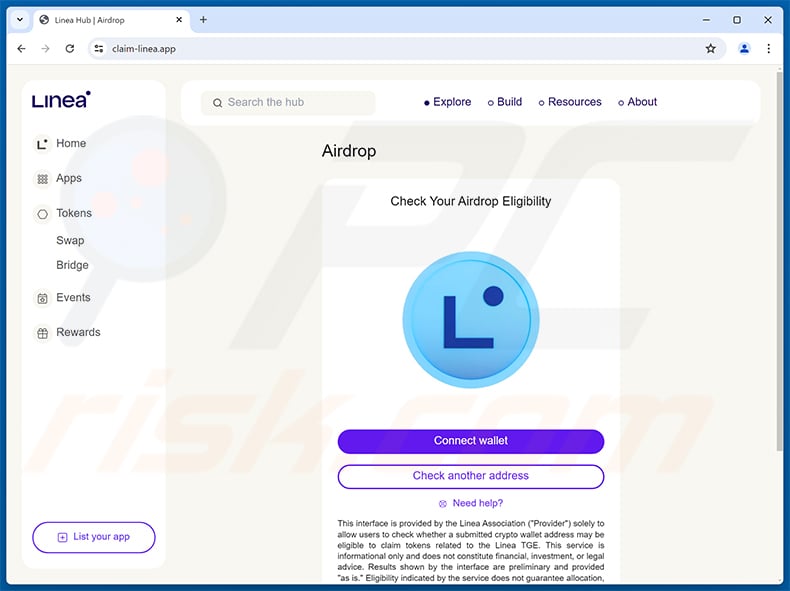Click the Tokens sidebar label

click(x=74, y=213)
